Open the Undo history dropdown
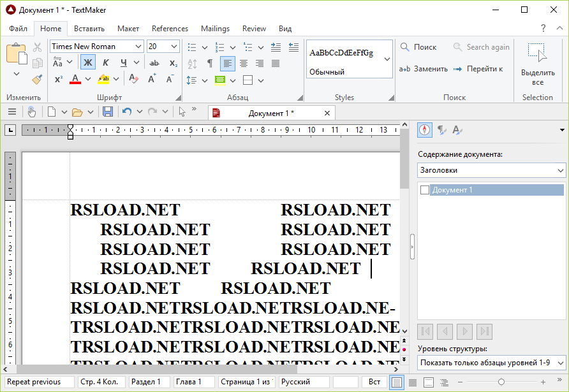 (x=140, y=112)
